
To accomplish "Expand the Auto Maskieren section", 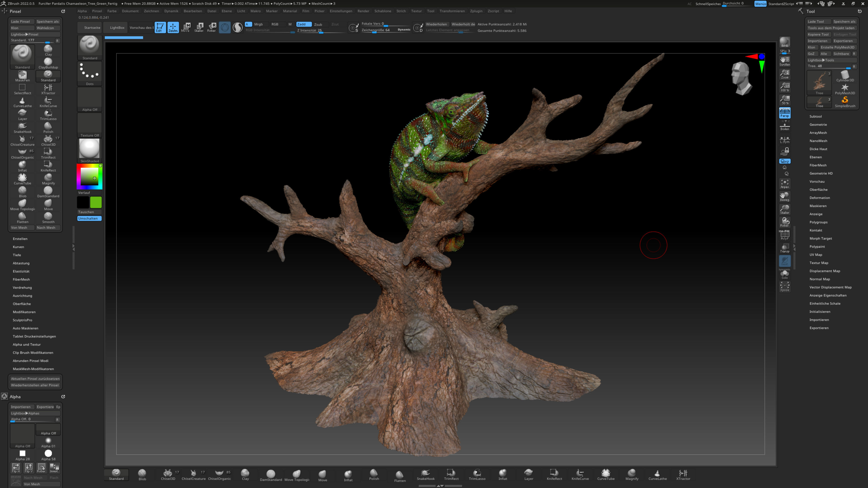I will 26,328.
